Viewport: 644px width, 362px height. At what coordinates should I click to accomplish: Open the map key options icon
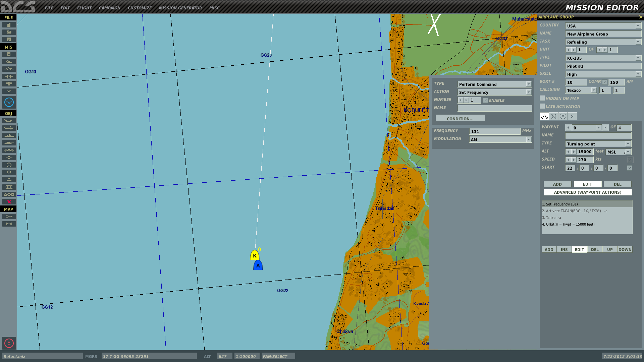[9, 217]
